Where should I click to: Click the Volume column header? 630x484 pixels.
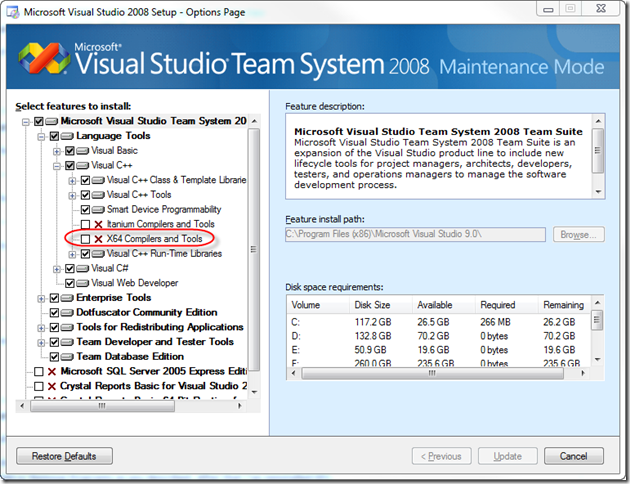point(318,305)
